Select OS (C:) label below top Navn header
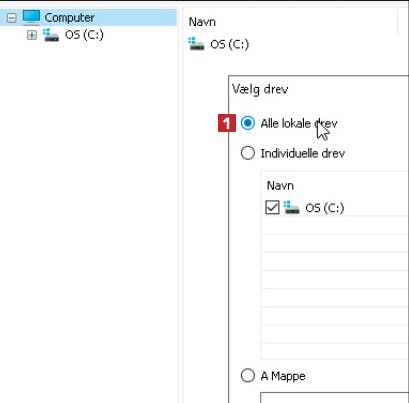Screen dimensions: 409x403 229,44
